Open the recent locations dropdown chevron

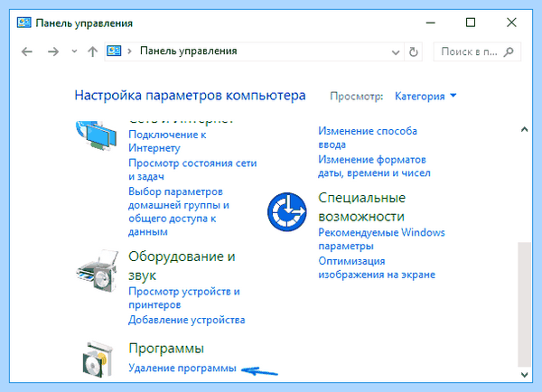(x=74, y=51)
